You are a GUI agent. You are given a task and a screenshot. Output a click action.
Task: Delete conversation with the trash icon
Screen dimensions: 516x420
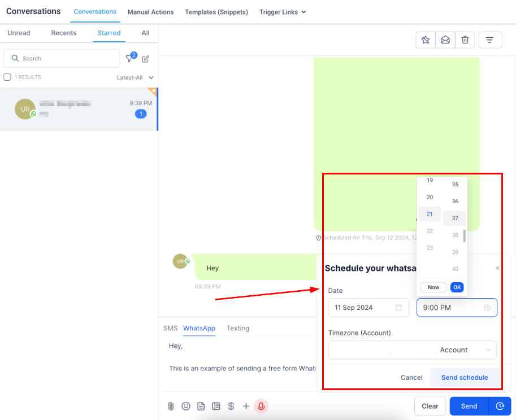465,40
